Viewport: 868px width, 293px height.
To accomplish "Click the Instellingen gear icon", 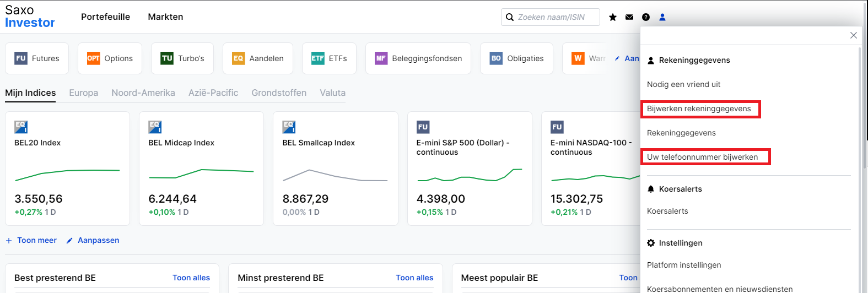I will point(651,243).
